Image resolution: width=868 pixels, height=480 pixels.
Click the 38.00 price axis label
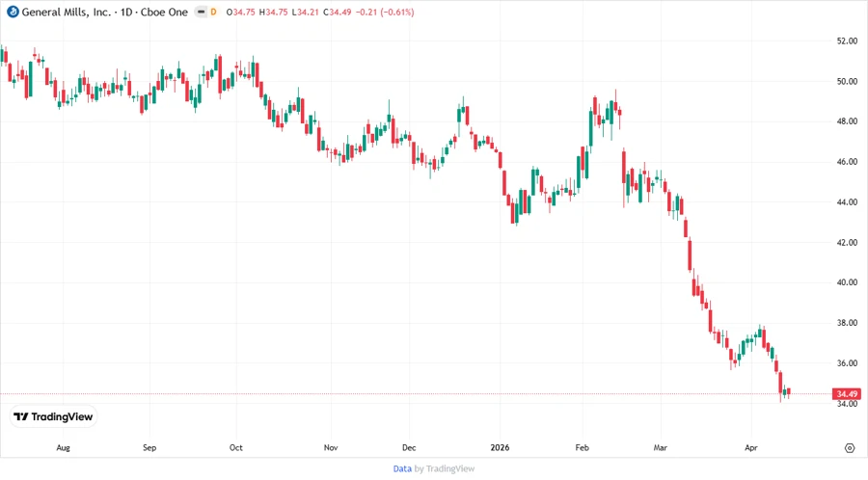coord(847,323)
